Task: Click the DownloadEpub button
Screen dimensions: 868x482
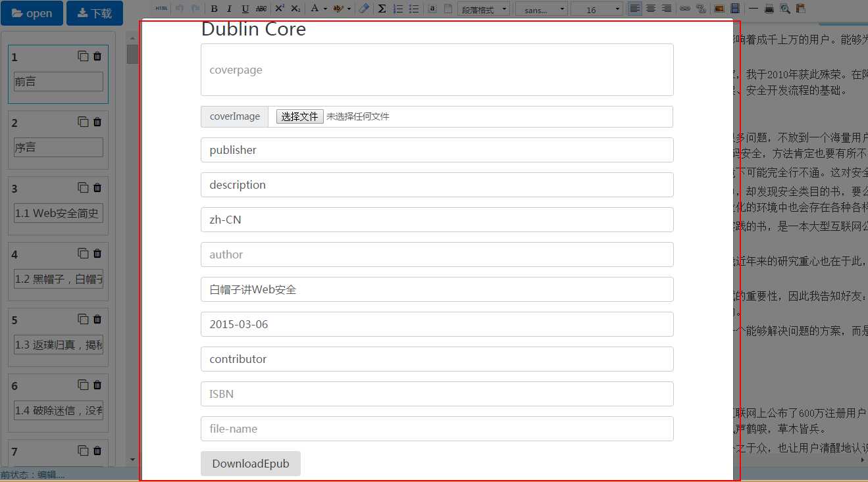Action: [251, 464]
